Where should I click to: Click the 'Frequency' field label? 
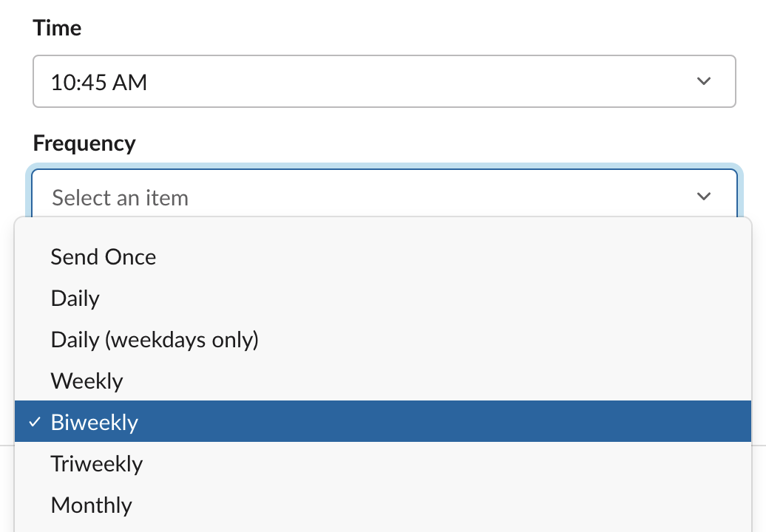click(84, 143)
